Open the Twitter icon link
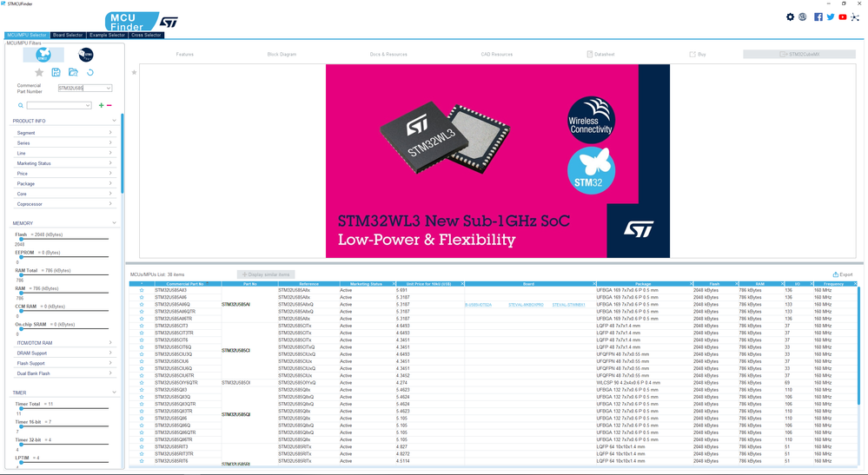Screen dimensions: 868x475 [x=831, y=17]
